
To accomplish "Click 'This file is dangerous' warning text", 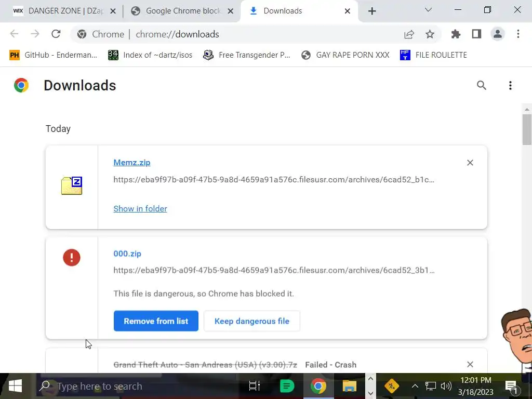I will pyautogui.click(x=204, y=294).
